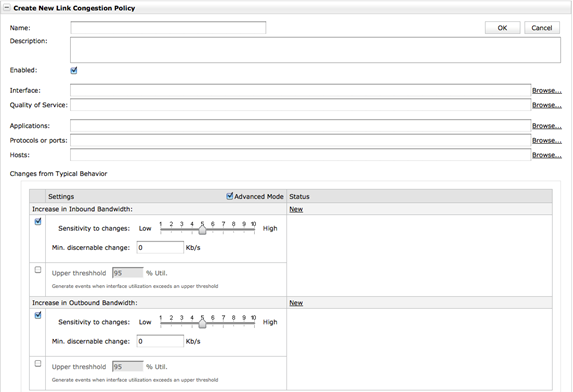Open the New status link for Inbound Bandwidth
Screen dimensions: 573x392
296,209
